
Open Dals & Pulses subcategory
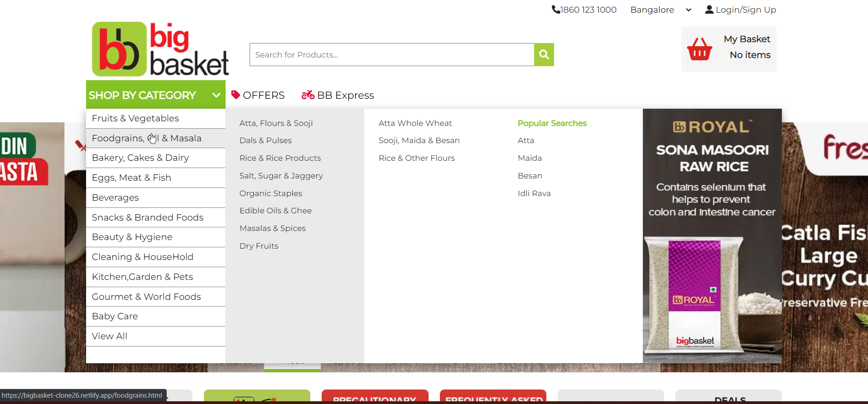click(x=265, y=140)
